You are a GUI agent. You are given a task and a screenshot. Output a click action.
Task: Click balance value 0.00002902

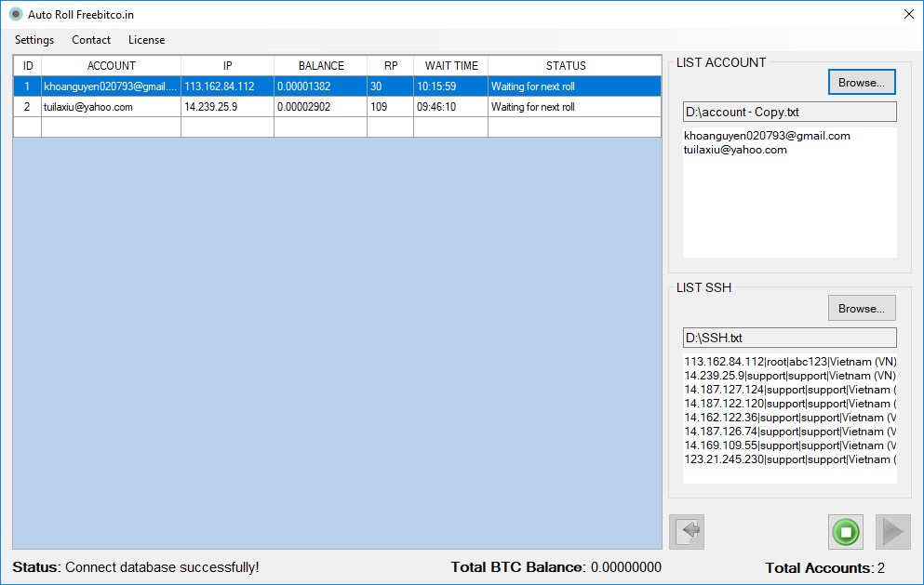coord(321,107)
